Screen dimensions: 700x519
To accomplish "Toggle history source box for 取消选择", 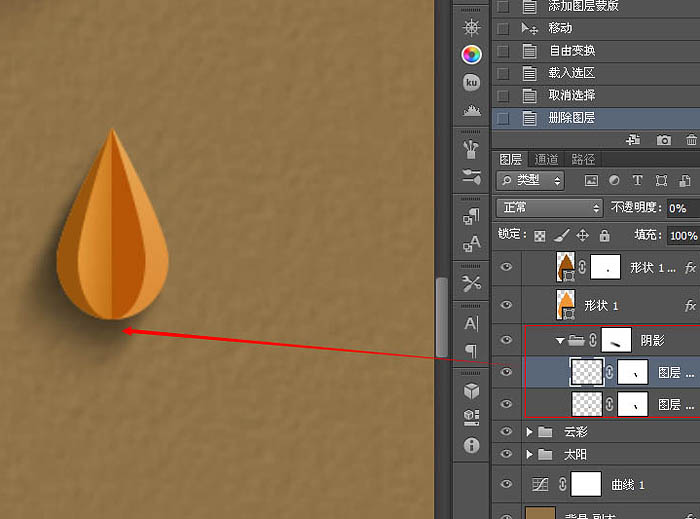I will tap(503, 96).
